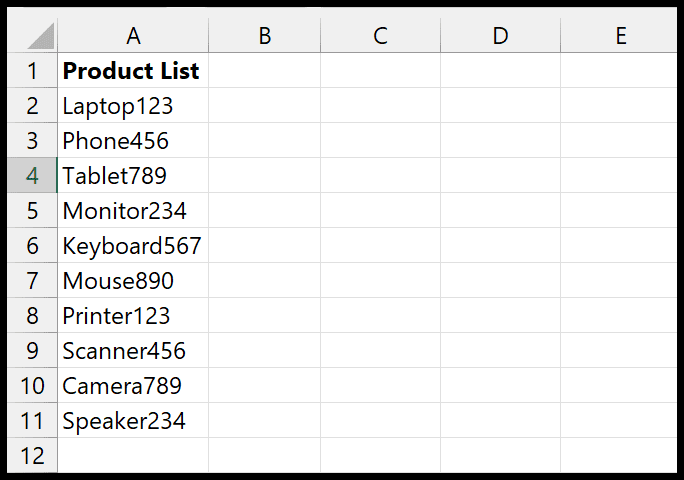Click the Product List header cell
This screenshot has height=480, width=684.
(x=133, y=70)
